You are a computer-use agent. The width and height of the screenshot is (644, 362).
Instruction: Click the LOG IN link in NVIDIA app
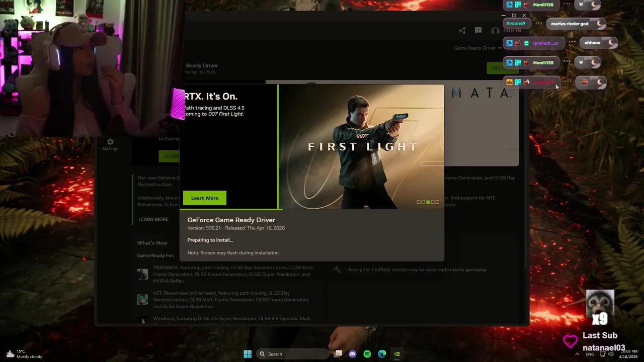tap(512, 31)
